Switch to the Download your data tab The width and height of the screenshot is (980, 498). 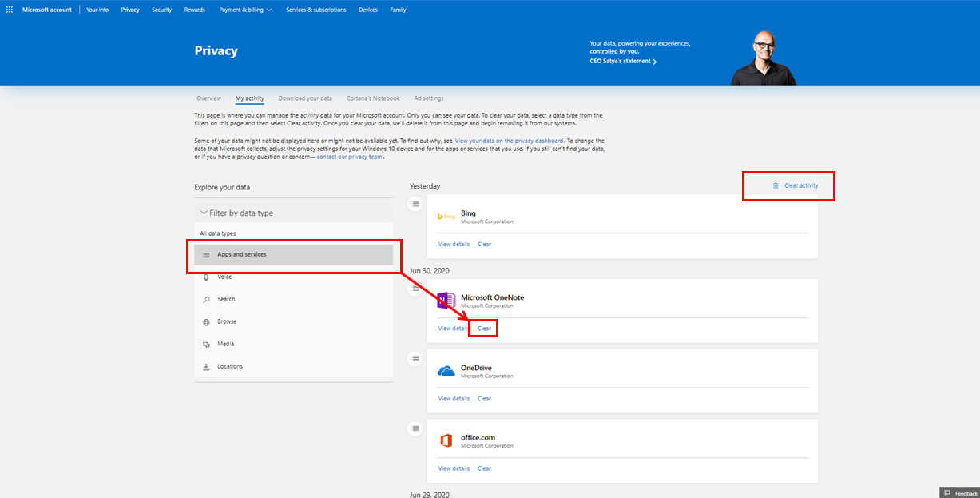click(305, 98)
